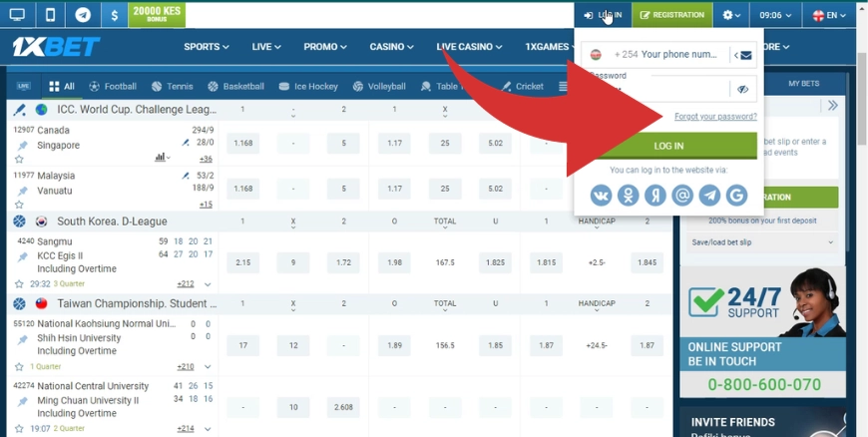Open the EN language dropdown
Screen dimensions: 868x437
(829, 15)
